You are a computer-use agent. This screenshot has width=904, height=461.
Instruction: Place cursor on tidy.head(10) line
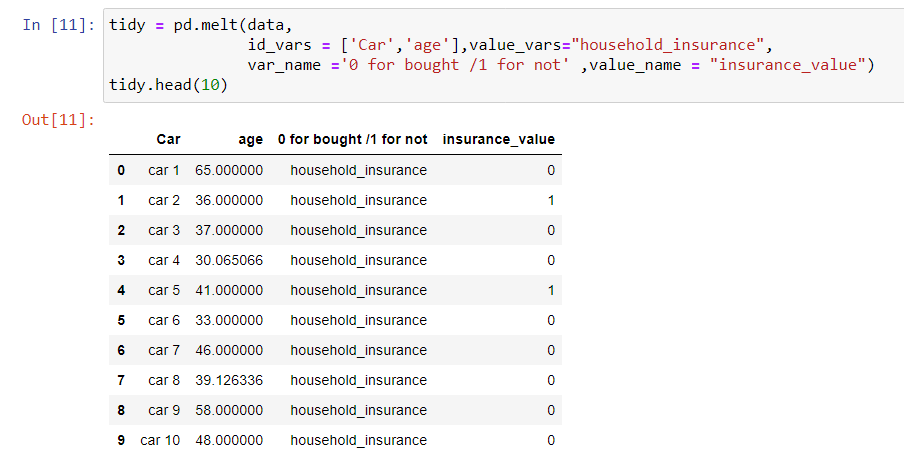point(168,85)
